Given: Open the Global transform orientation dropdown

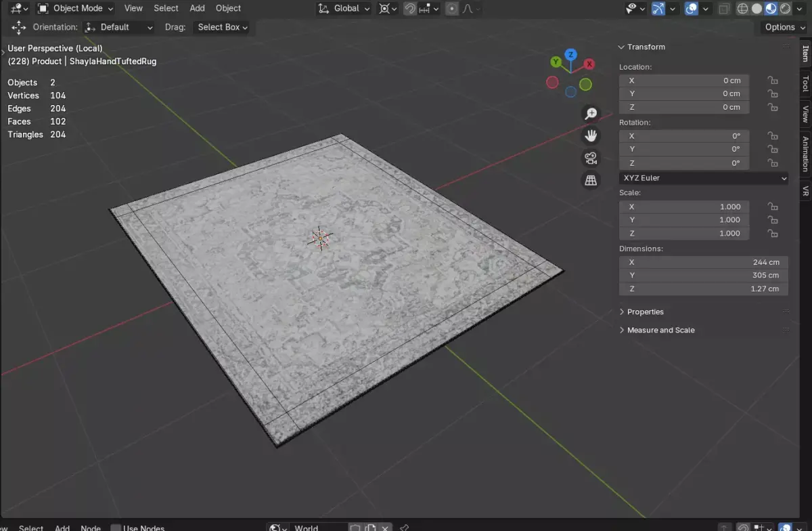Looking at the screenshot, I should [344, 9].
